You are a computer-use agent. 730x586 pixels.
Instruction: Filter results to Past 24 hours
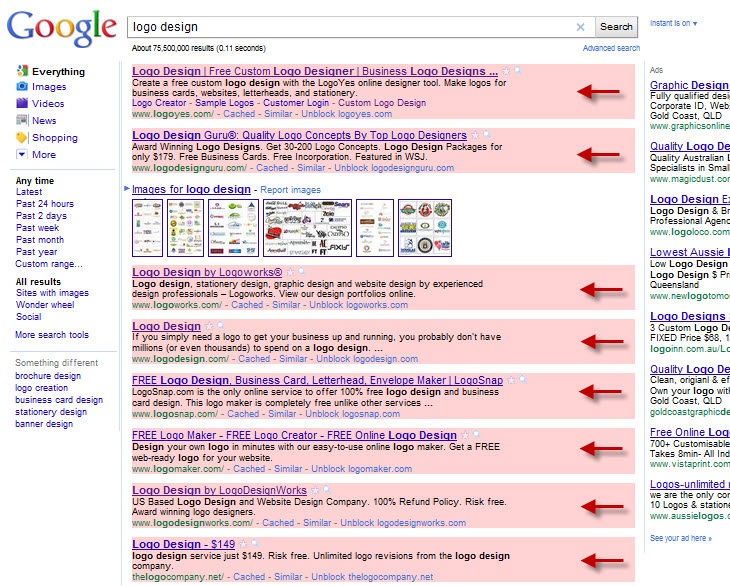pyautogui.click(x=45, y=204)
